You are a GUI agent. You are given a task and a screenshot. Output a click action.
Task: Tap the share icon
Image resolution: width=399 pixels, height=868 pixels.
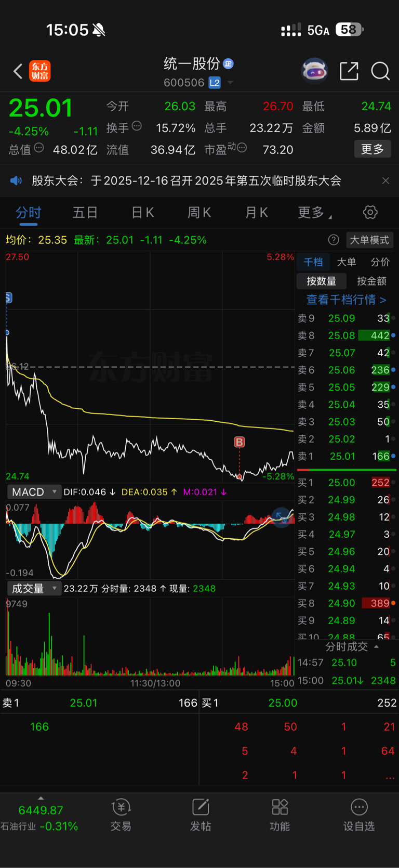coord(349,71)
